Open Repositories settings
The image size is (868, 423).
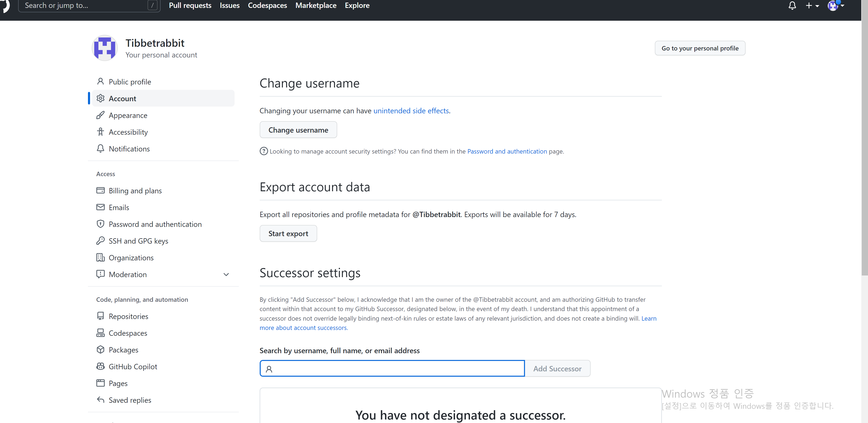[163, 316]
